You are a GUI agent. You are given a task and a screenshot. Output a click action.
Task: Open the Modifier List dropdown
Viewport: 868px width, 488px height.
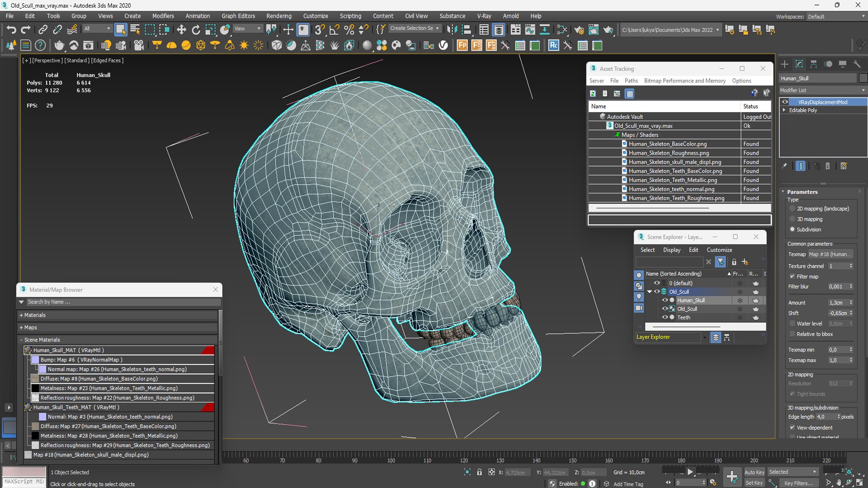click(x=822, y=90)
